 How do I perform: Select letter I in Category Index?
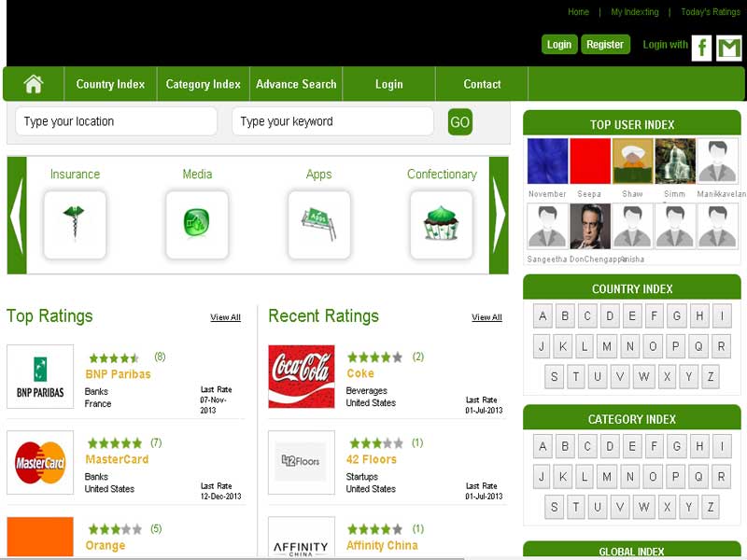[722, 447]
